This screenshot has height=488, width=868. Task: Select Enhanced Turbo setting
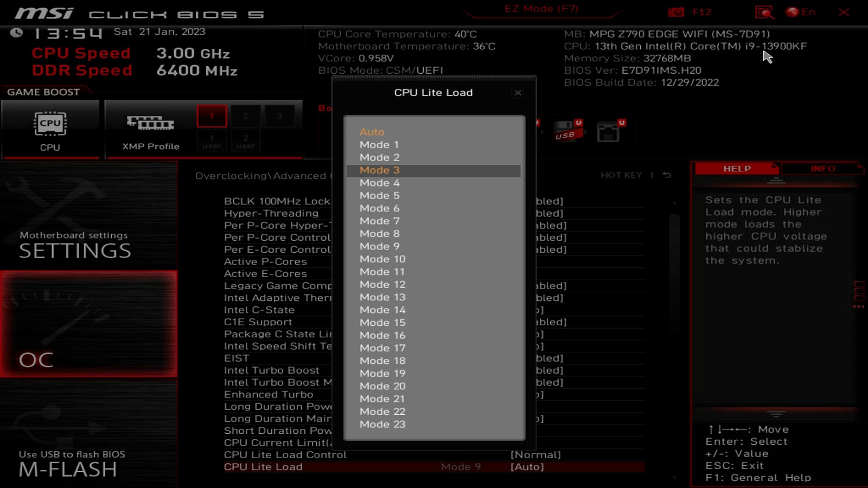[269, 395]
